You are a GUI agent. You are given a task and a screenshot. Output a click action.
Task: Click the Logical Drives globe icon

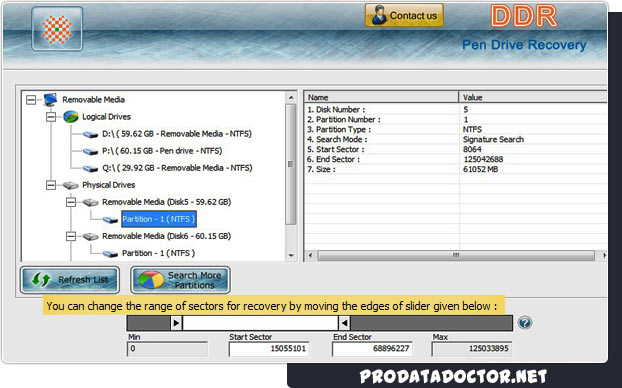point(71,117)
